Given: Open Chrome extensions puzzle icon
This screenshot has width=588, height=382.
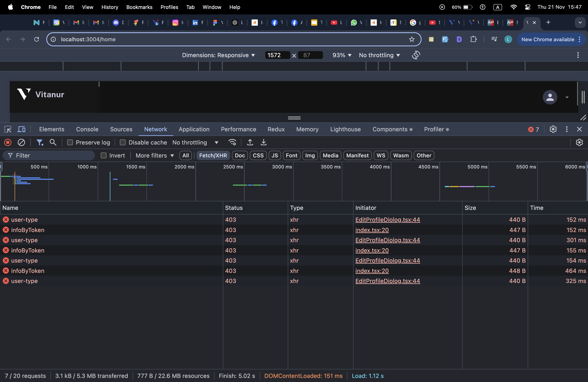Looking at the screenshot, I should pos(473,39).
